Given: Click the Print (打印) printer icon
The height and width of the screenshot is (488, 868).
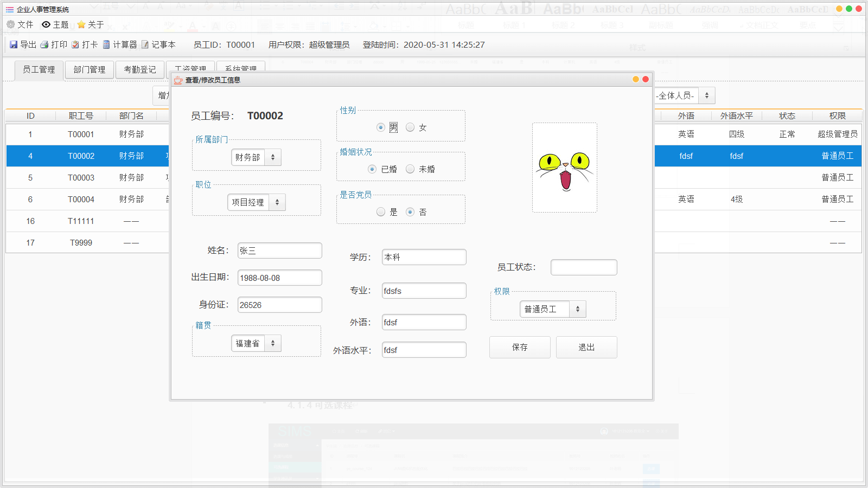Looking at the screenshot, I should [44, 44].
